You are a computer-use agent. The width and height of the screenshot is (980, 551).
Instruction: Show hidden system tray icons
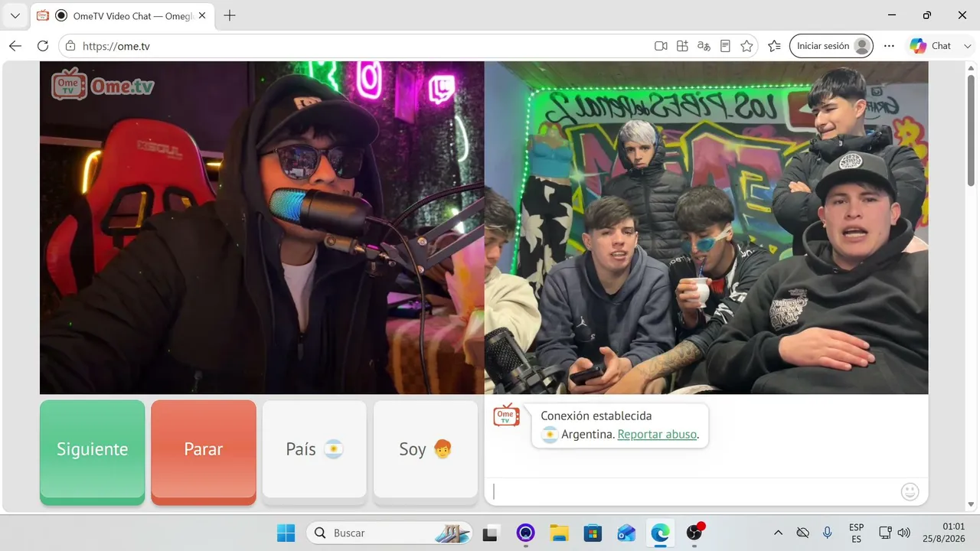coord(779,533)
